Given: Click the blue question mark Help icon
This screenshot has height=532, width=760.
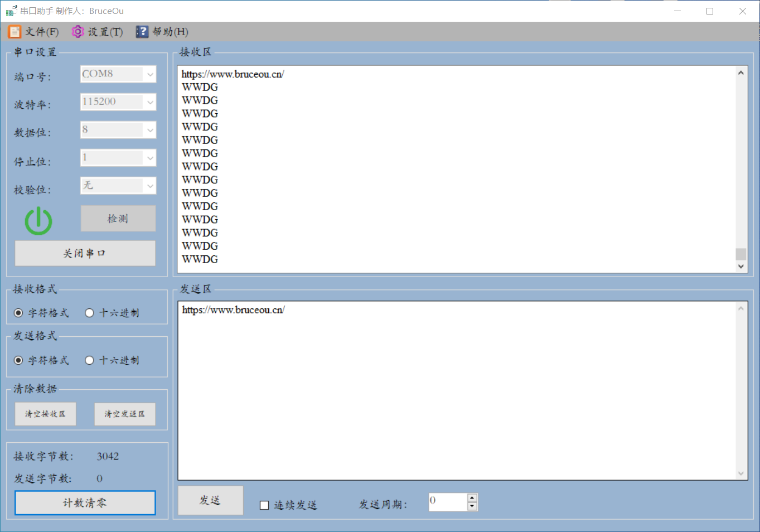Looking at the screenshot, I should tap(142, 32).
